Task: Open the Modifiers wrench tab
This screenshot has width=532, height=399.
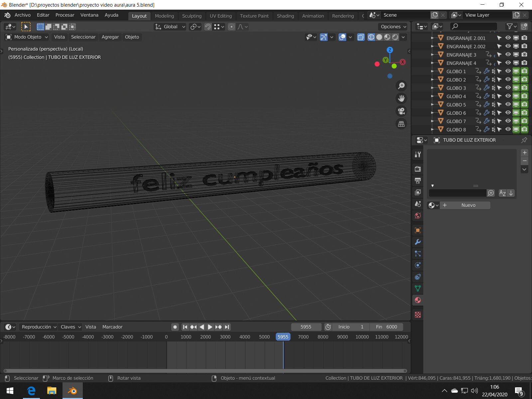Action: click(x=418, y=242)
